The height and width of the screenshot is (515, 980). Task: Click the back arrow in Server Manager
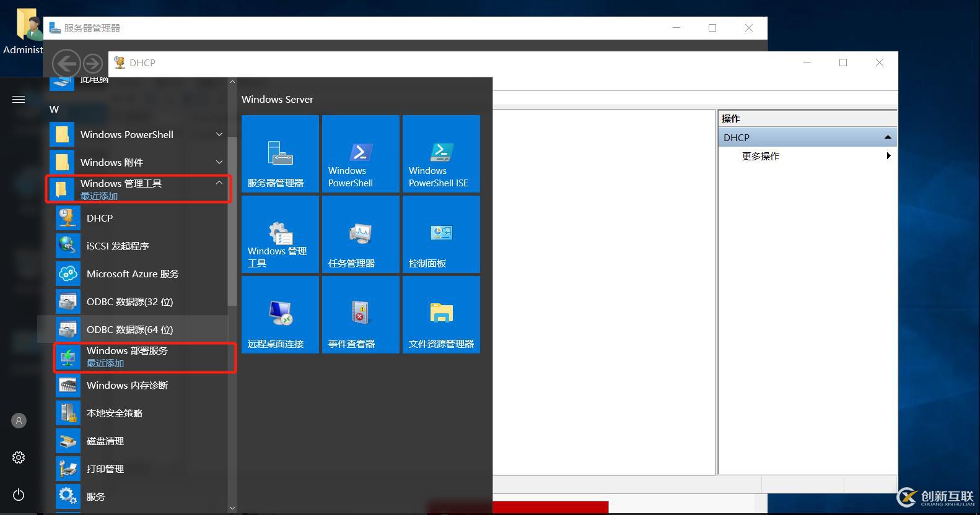click(66, 63)
